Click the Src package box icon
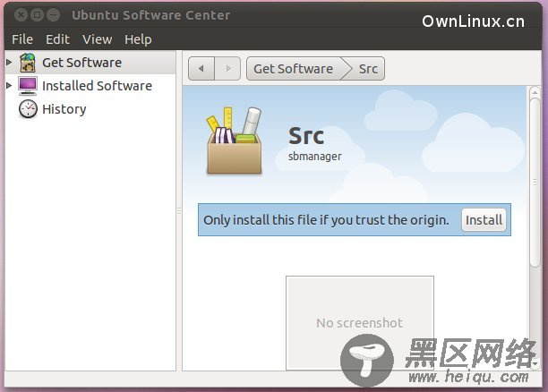 235,141
